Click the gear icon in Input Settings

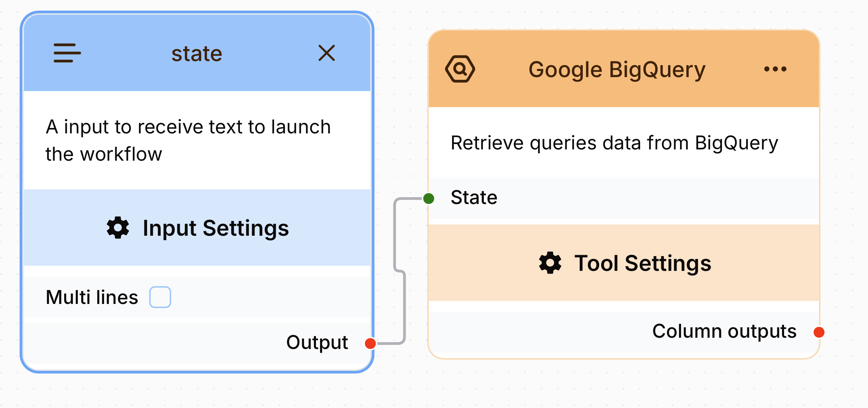point(117,228)
